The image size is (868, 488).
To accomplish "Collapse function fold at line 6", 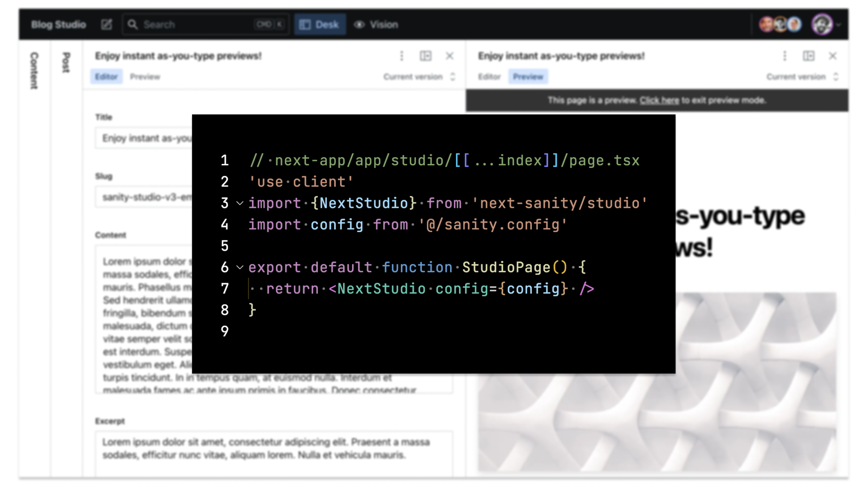I will click(240, 267).
